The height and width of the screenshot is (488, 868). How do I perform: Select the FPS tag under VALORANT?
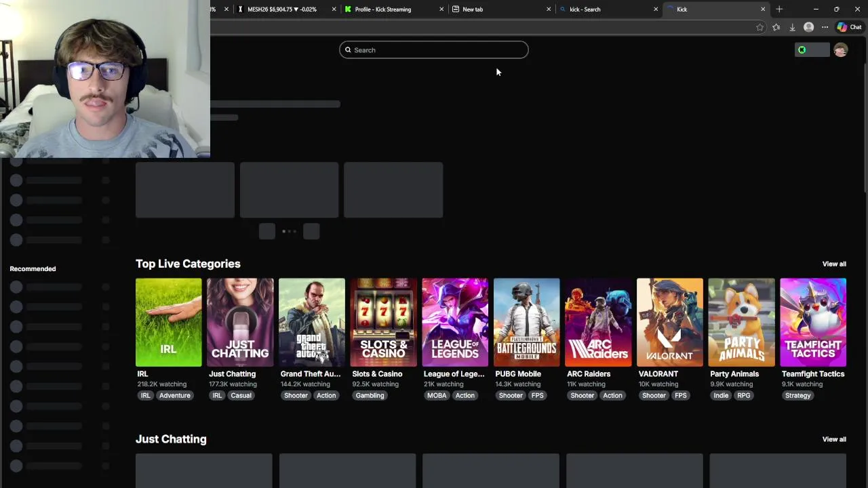(x=680, y=395)
